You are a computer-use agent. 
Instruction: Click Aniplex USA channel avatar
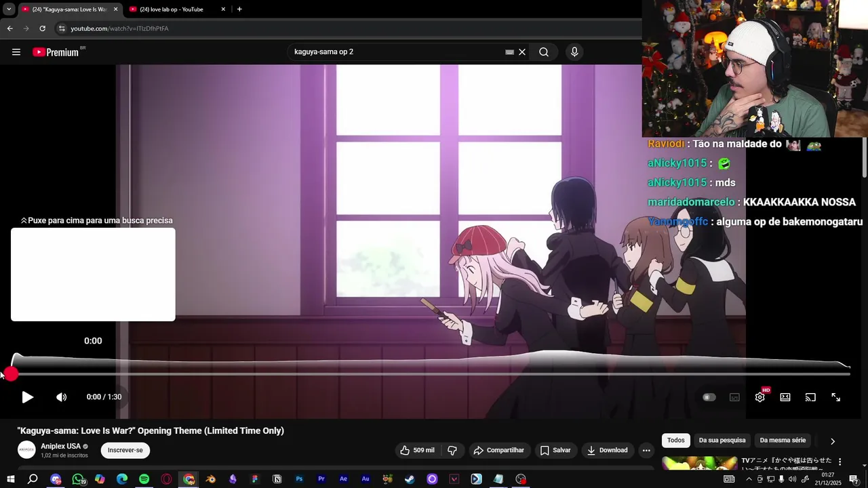tap(26, 450)
